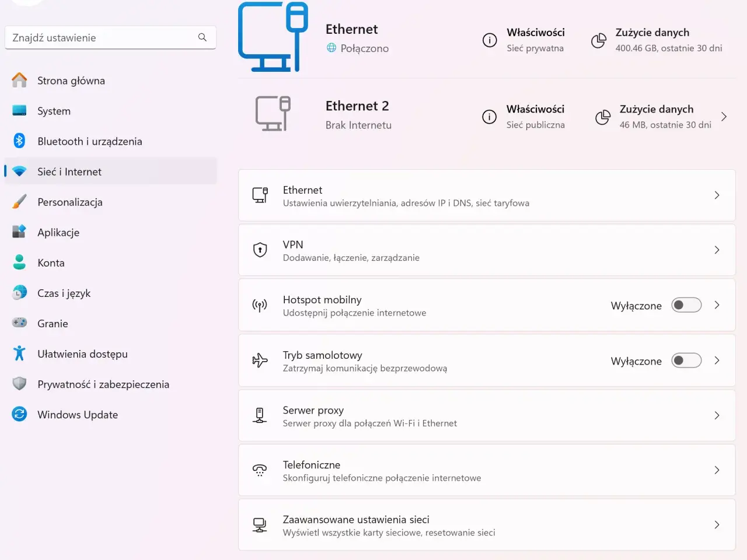Open Właściwości for Sieć prywatna
This screenshot has width=747, height=560.
[x=523, y=40]
